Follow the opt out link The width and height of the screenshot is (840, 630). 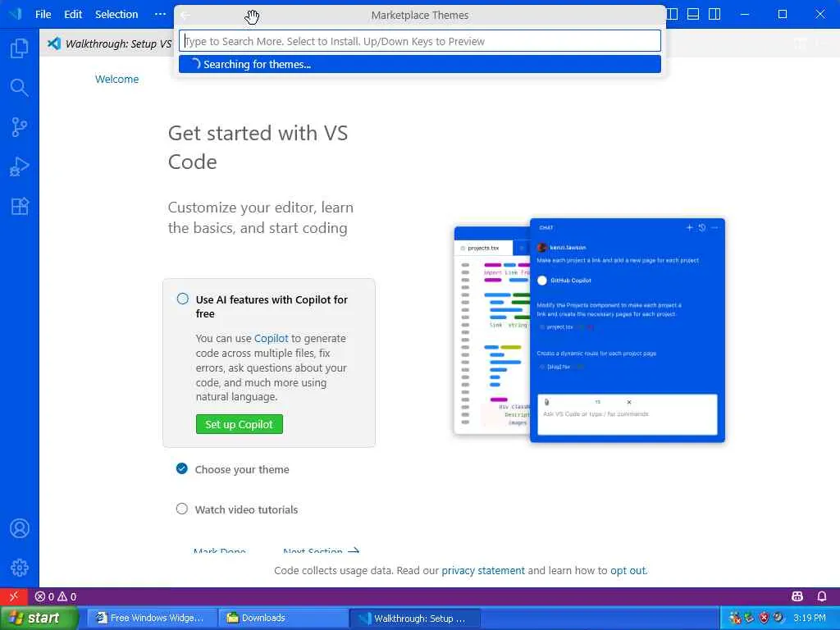[628, 571]
